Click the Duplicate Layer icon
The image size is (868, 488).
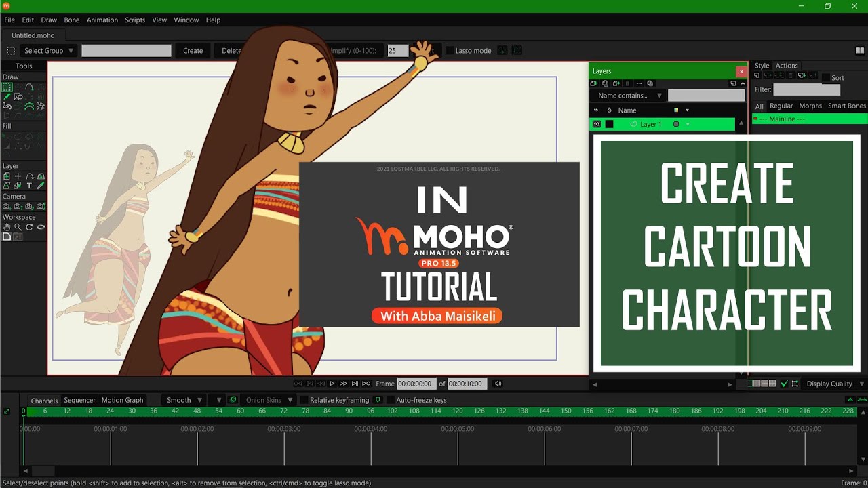tap(605, 83)
